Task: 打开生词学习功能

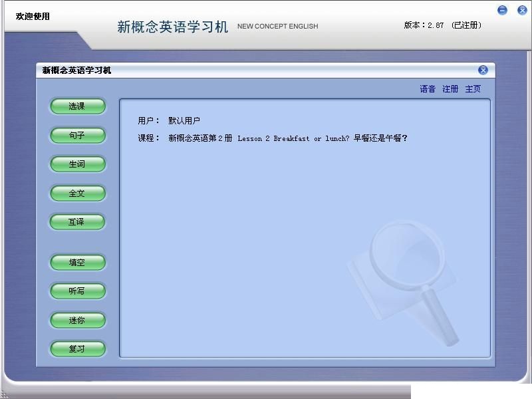Action: tap(77, 164)
